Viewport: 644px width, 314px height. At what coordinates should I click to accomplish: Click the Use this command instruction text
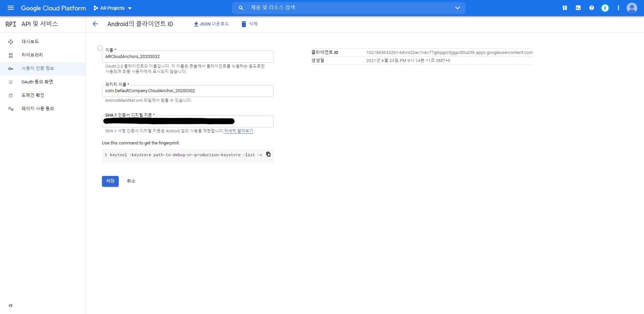[141, 143]
